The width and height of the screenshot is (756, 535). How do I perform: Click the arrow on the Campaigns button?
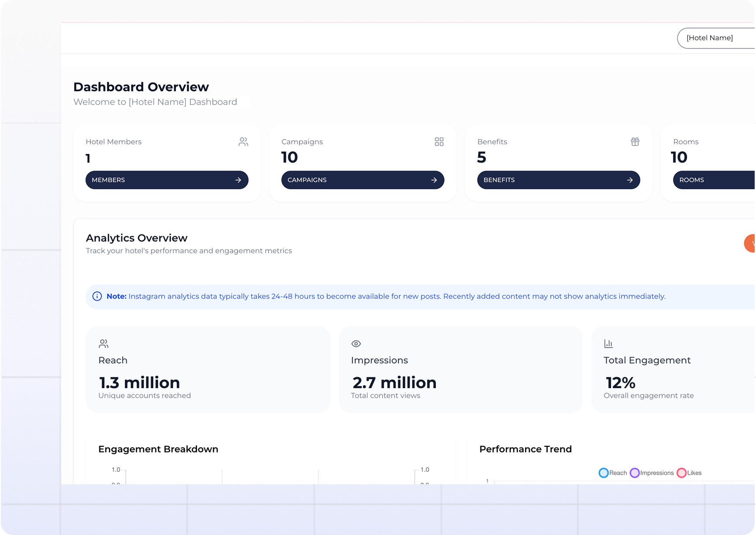click(x=434, y=180)
